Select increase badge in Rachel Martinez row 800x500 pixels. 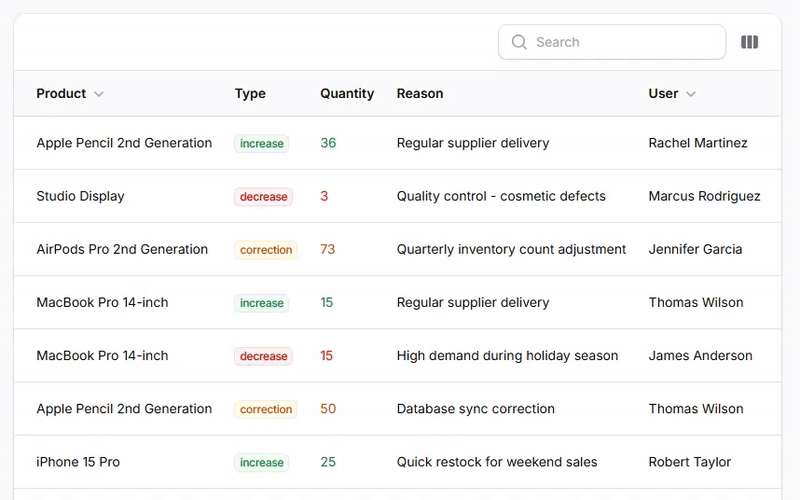[x=262, y=143]
